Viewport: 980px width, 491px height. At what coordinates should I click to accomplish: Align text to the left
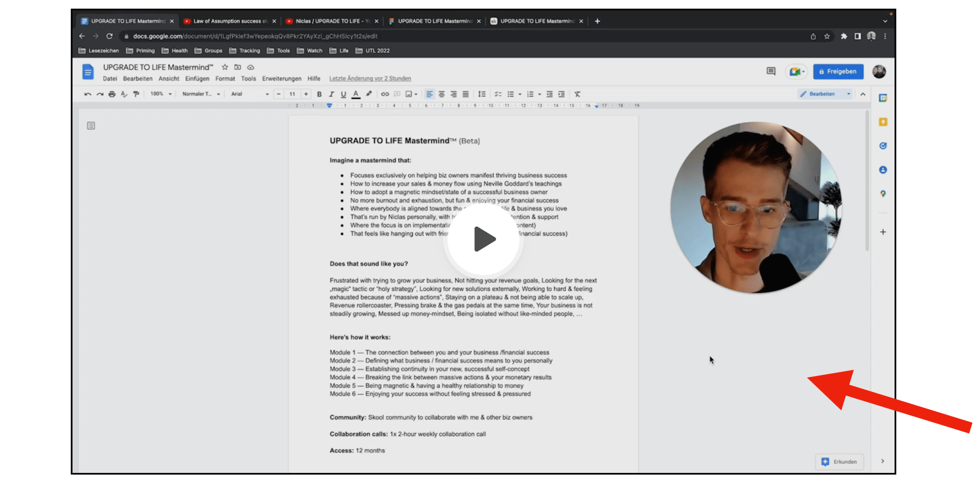pos(430,94)
